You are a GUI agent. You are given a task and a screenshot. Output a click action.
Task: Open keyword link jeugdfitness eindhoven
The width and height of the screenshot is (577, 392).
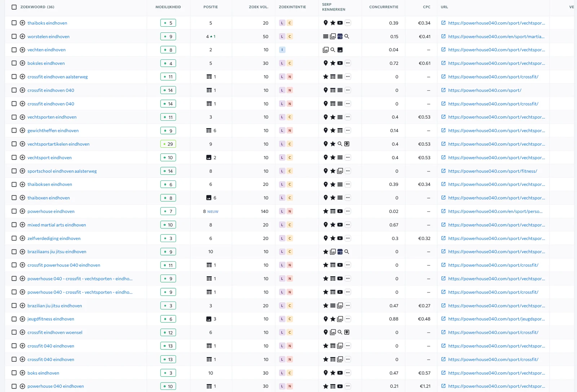point(51,319)
